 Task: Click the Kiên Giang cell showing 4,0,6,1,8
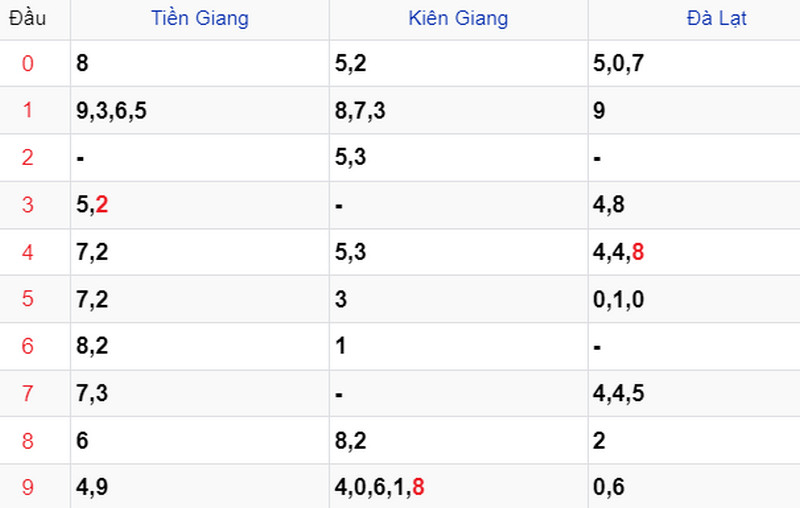[458, 487]
